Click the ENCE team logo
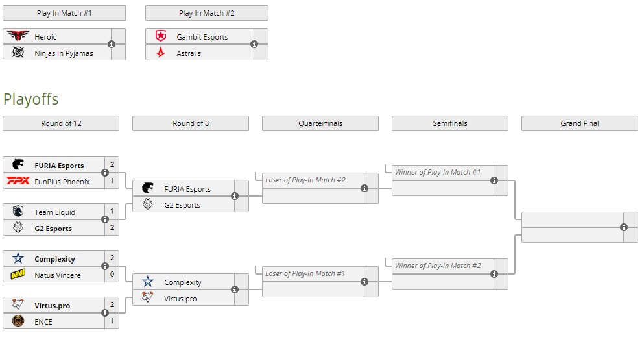The image size is (644, 346). [18, 321]
